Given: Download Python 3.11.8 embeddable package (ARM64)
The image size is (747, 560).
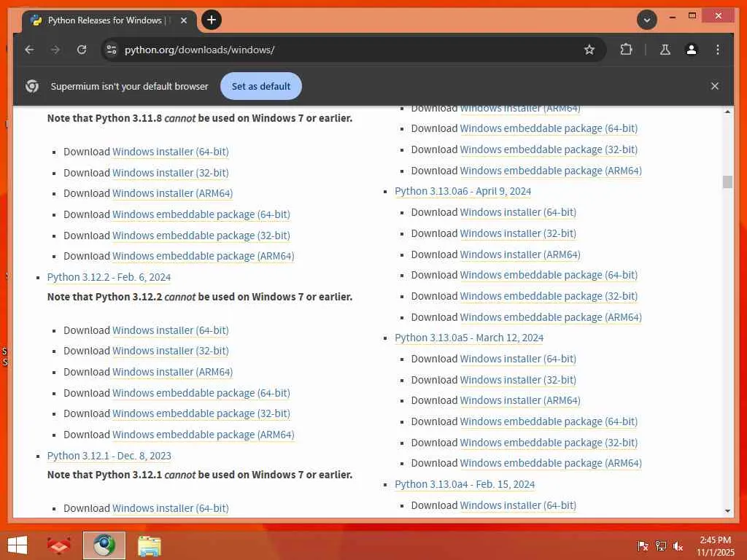Looking at the screenshot, I should coord(203,256).
